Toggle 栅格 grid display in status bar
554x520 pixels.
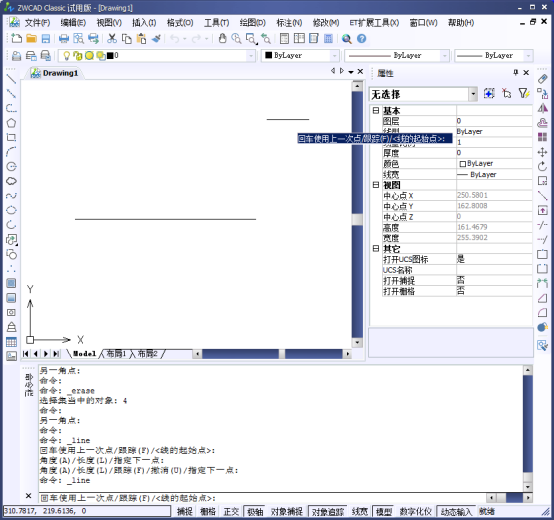tap(208, 511)
